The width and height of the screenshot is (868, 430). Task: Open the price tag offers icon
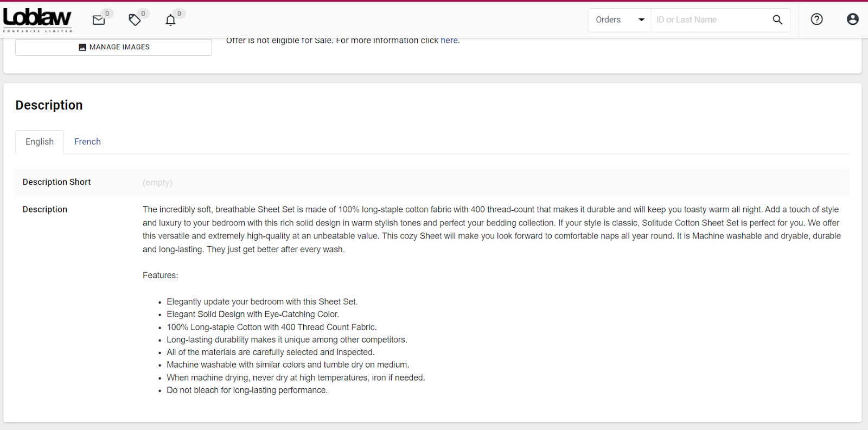[135, 20]
